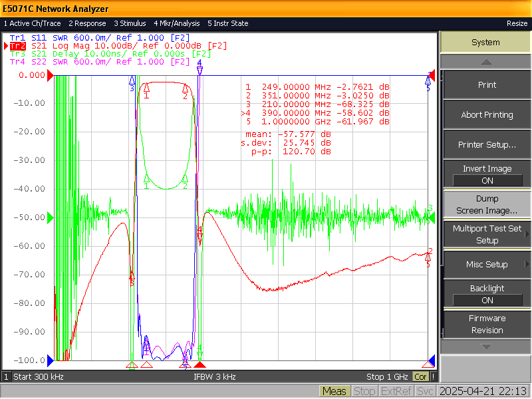Image resolution: width=532 pixels, height=399 pixels.
Task: Click the System softkey header
Action: (485, 43)
